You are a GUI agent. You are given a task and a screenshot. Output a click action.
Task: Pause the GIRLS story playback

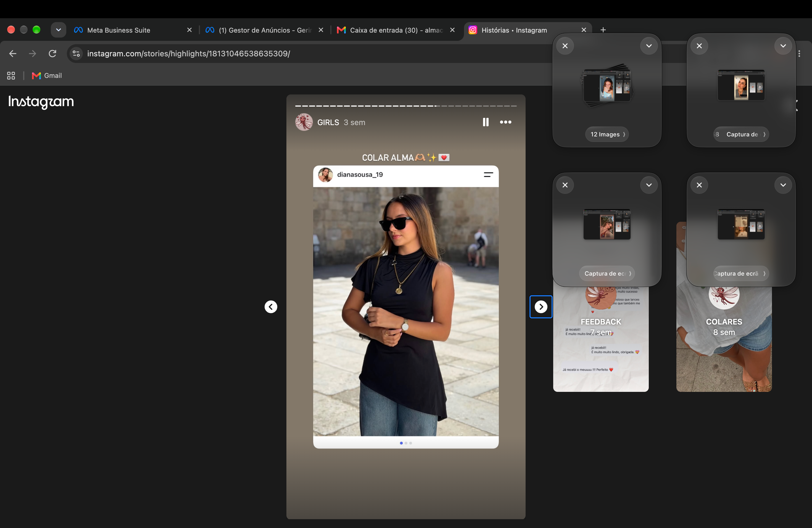486,122
